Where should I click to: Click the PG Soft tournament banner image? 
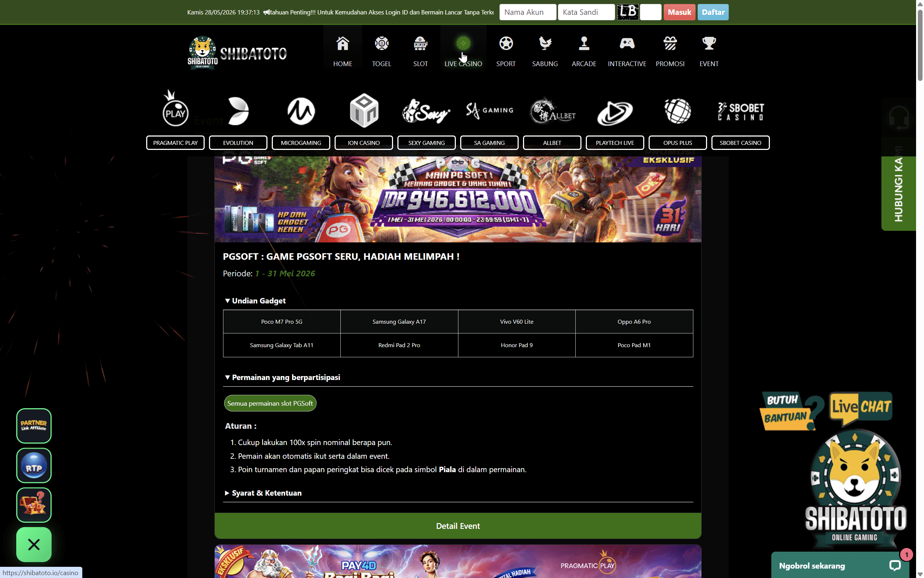tap(458, 199)
